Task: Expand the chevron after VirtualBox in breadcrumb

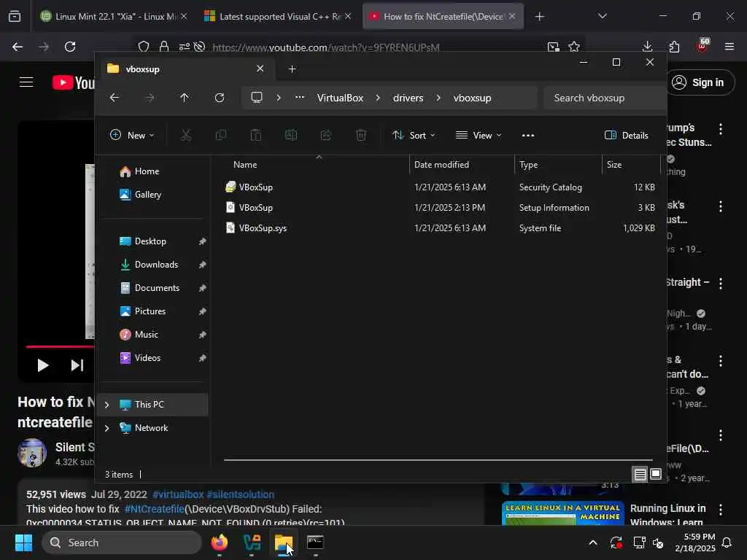Action: click(378, 98)
